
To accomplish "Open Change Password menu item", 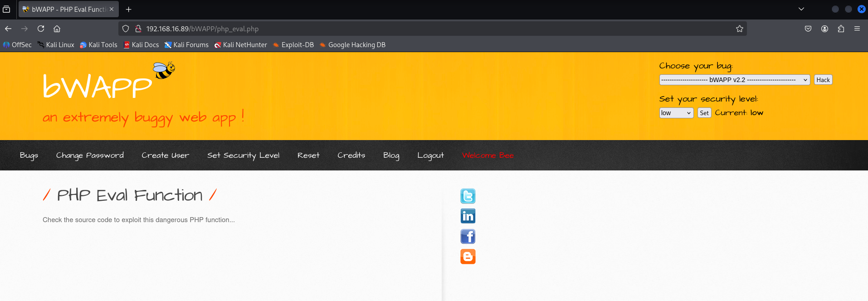I will pos(90,155).
